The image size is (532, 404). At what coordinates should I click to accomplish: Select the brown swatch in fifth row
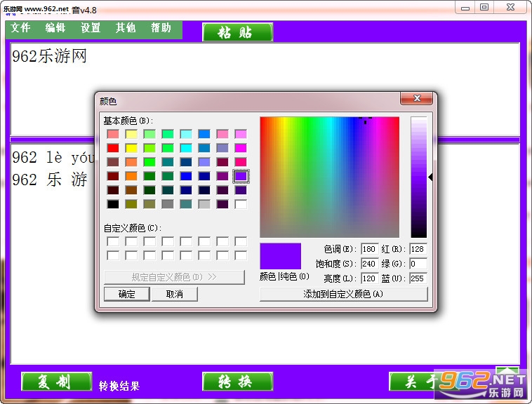pos(131,190)
